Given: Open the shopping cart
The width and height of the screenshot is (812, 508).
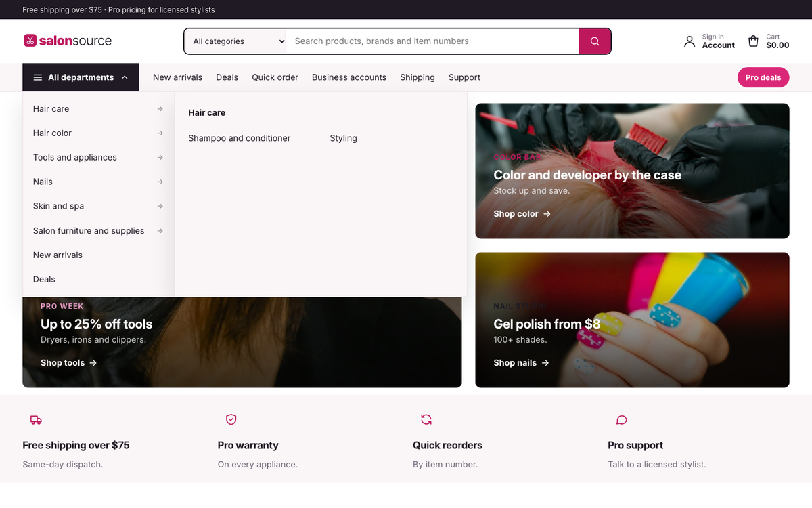Looking at the screenshot, I should tap(768, 41).
